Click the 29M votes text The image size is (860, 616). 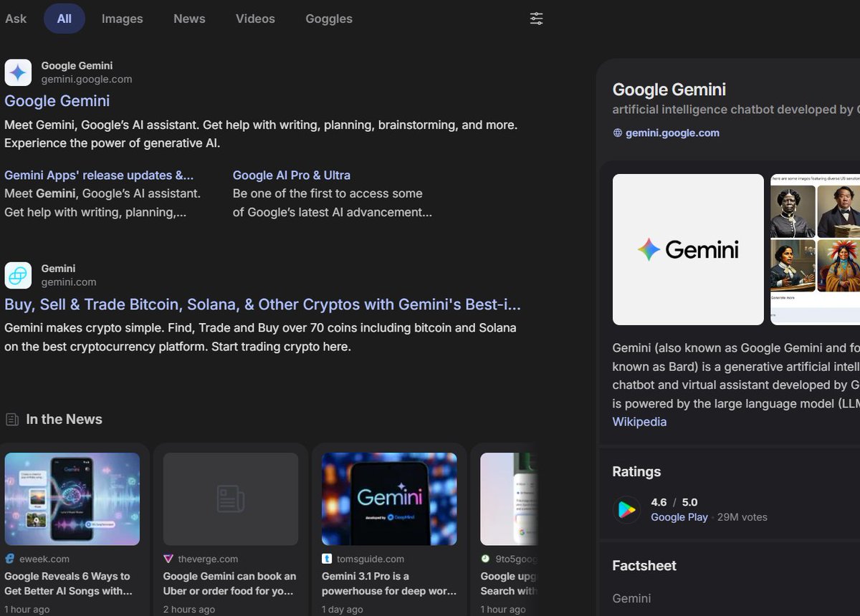[x=742, y=516]
